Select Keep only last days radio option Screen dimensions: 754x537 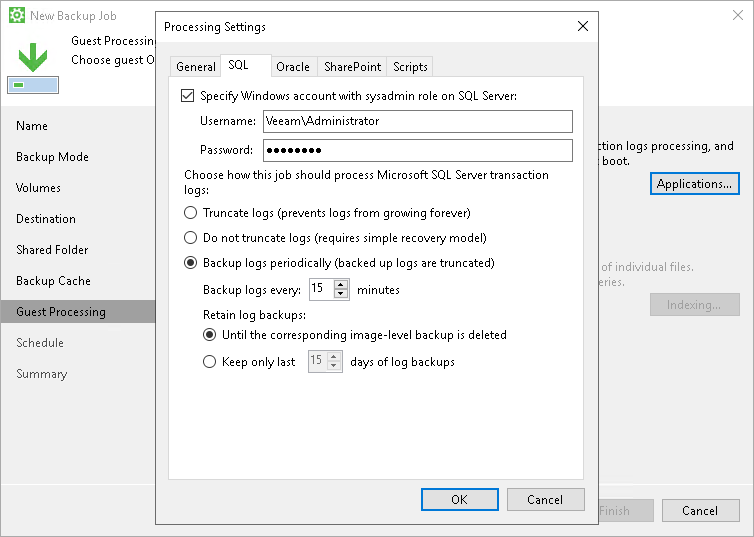click(209, 362)
